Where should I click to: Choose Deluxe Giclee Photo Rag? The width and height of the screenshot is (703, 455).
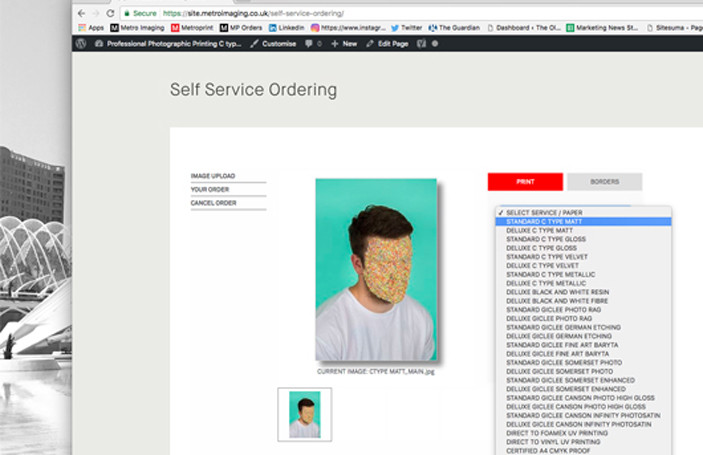[x=583, y=318]
